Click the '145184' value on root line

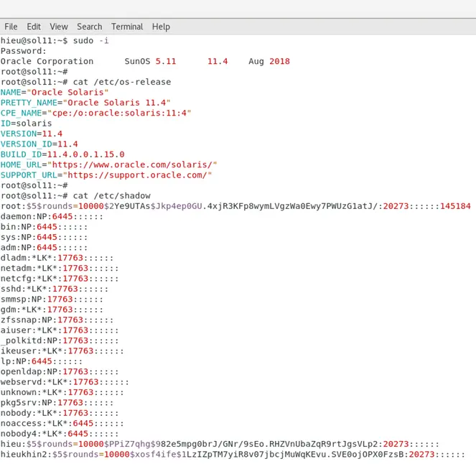pos(455,206)
